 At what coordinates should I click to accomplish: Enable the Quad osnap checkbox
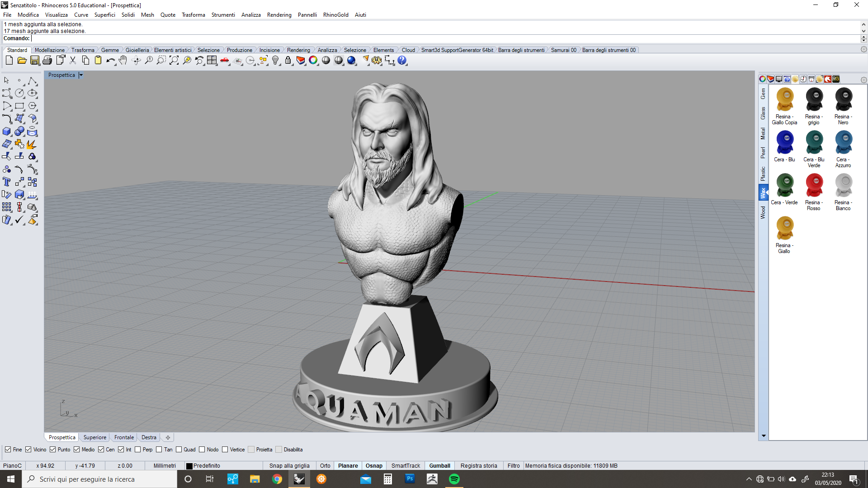[179, 450]
